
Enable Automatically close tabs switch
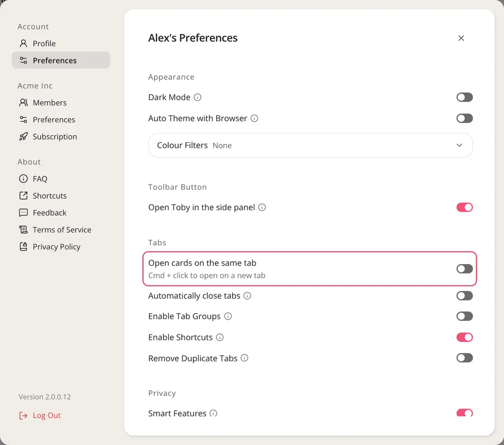(465, 296)
